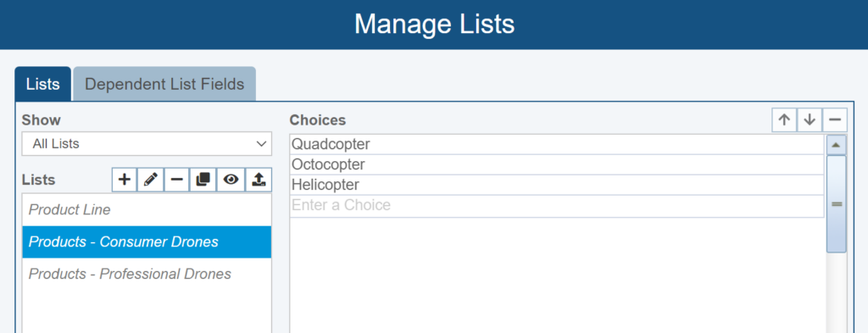The width and height of the screenshot is (868, 333).
Task: Click the pencil edit list icon
Action: (151, 180)
